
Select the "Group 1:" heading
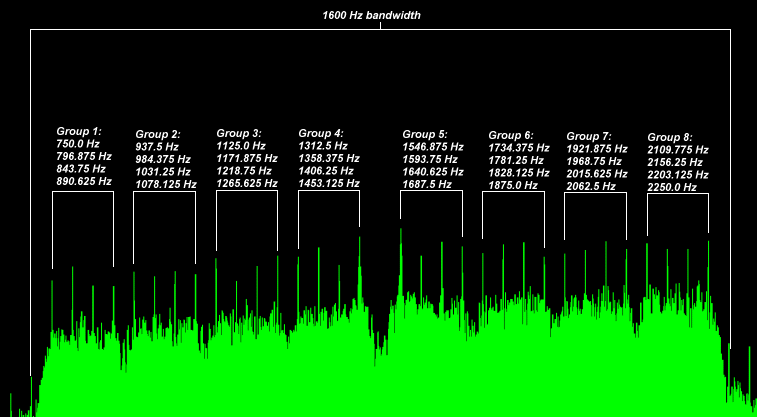tap(79, 131)
